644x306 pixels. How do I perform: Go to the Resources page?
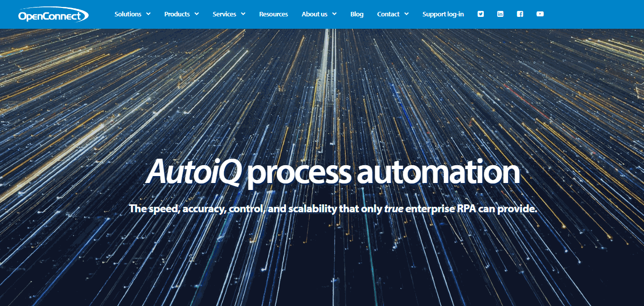[x=274, y=14]
